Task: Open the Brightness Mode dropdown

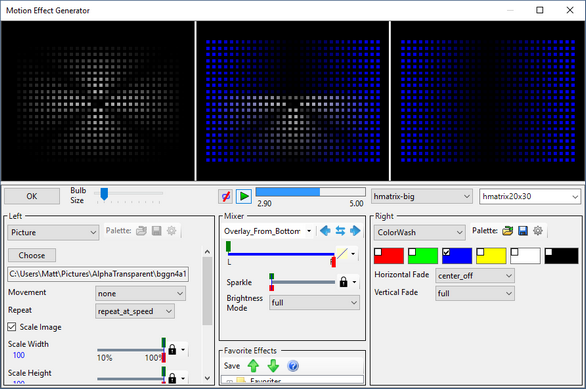Action: [314, 303]
